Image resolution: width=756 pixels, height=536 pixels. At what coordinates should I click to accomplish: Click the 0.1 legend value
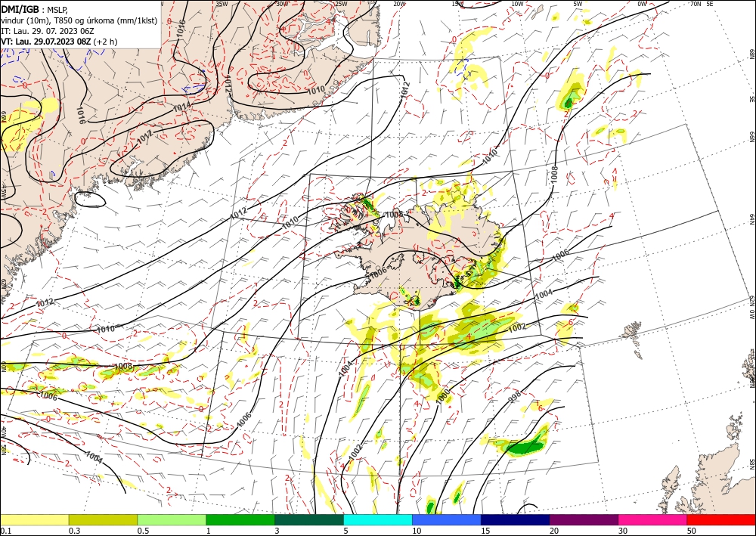click(5, 530)
